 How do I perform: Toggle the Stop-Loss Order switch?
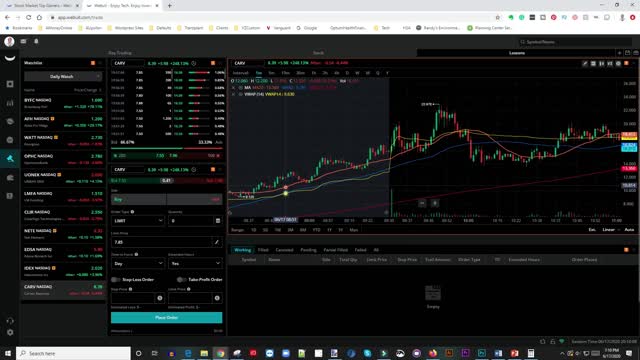[115, 280]
